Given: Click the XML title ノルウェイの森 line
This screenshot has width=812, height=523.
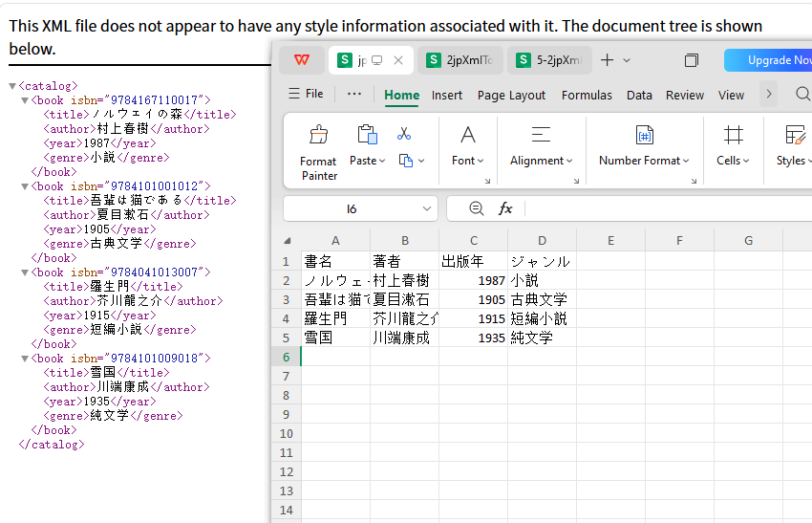Looking at the screenshot, I should (x=139, y=115).
